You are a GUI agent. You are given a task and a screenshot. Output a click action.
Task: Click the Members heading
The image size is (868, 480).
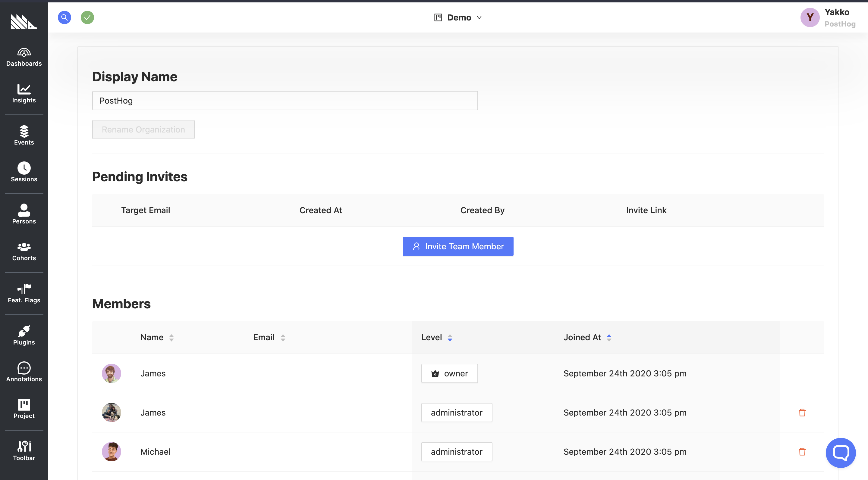point(121,304)
